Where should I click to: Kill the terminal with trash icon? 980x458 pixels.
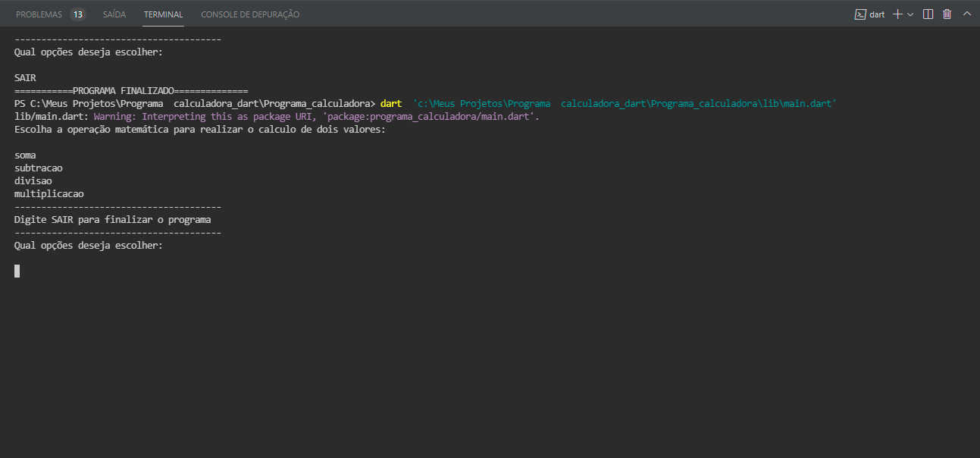coord(947,14)
